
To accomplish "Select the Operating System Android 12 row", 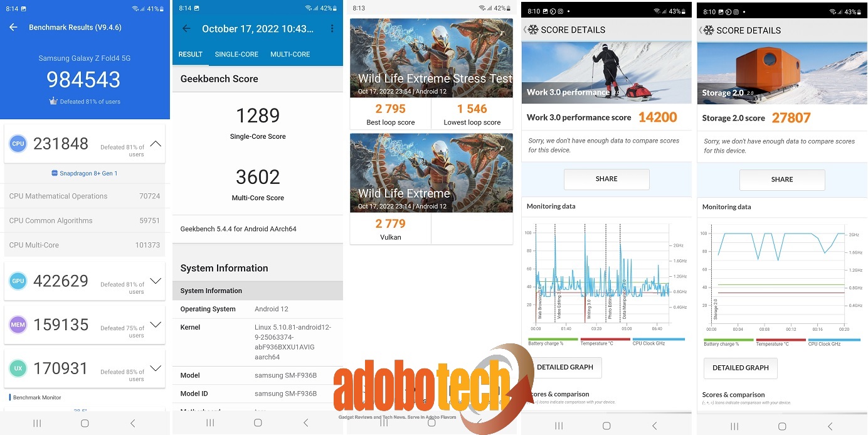I will point(258,309).
